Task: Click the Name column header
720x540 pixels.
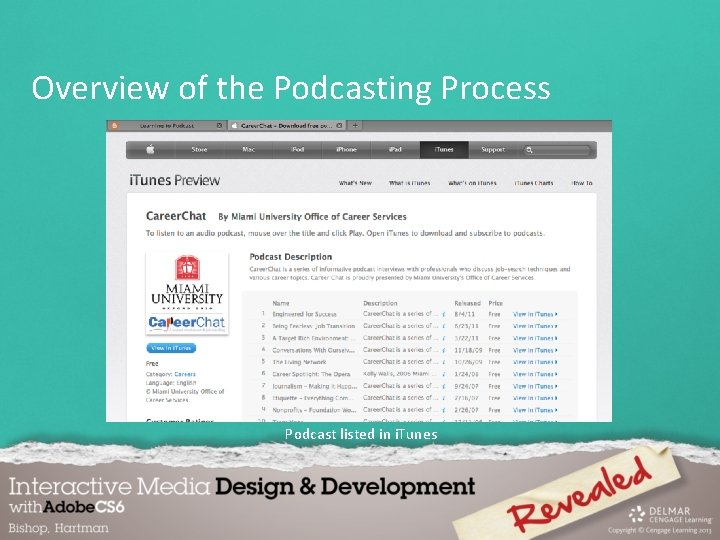Action: click(281, 303)
